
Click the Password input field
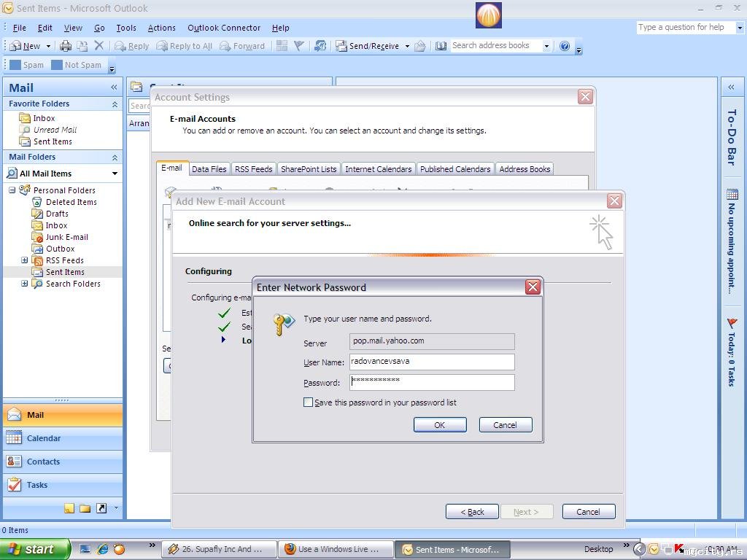pos(432,382)
